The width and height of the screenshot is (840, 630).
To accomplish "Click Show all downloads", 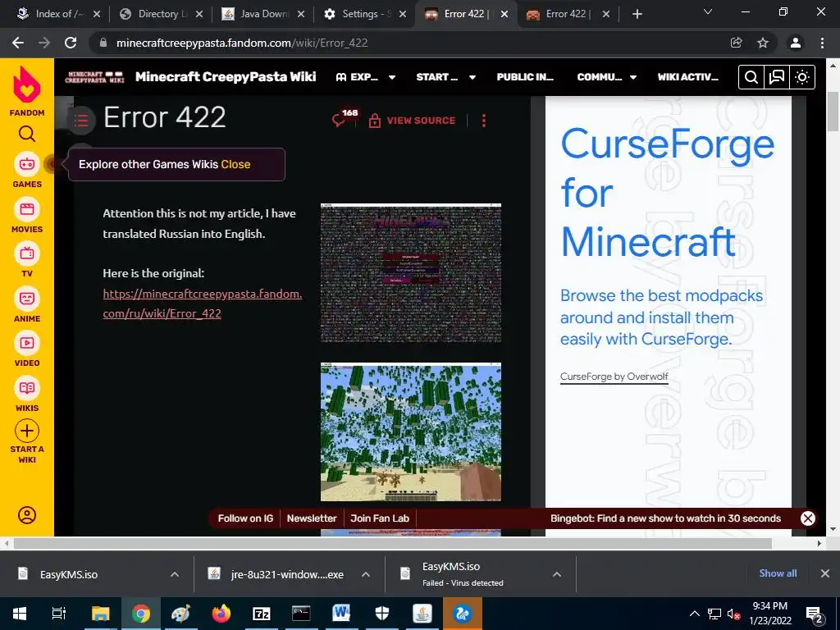I will point(778,573).
